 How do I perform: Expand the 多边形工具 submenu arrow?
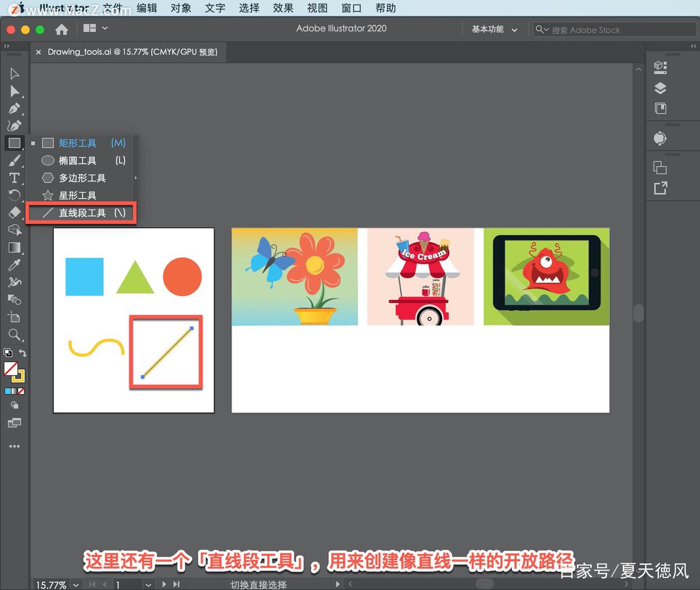tap(136, 178)
